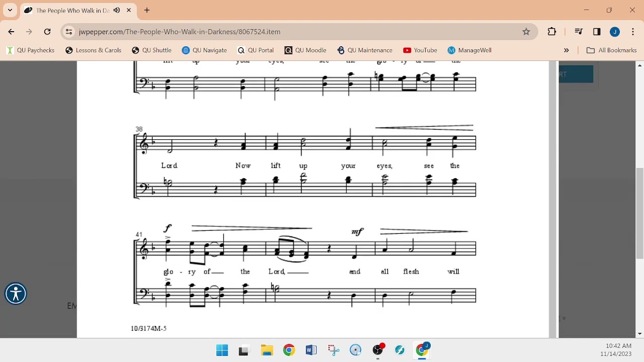Open ManageWell bookmark

coord(469,50)
